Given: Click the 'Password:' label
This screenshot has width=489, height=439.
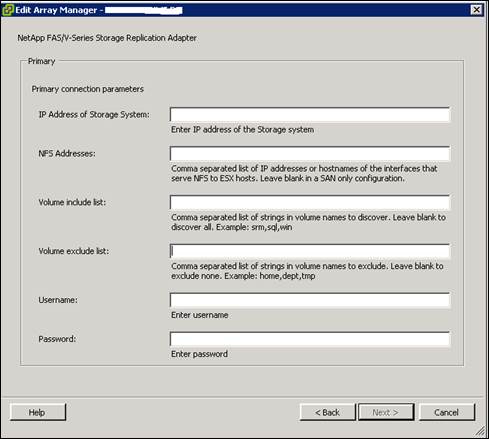Looking at the screenshot, I should (57, 339).
